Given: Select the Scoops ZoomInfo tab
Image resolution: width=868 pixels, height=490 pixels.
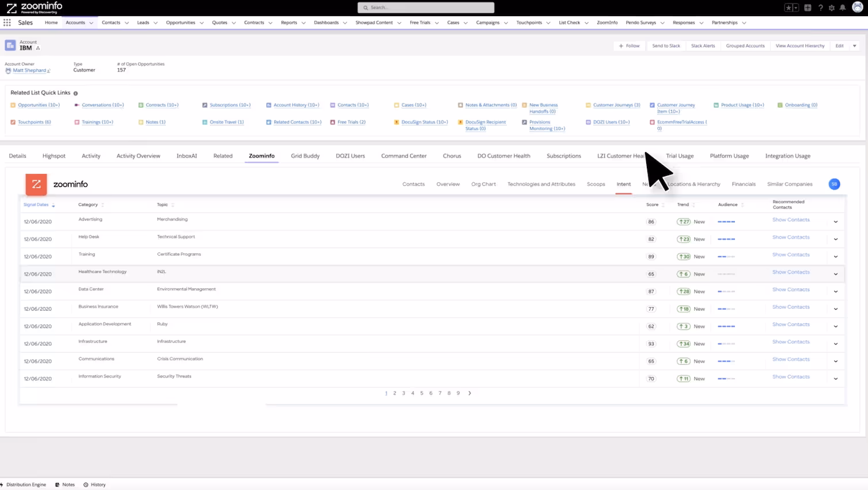Looking at the screenshot, I should (x=596, y=184).
